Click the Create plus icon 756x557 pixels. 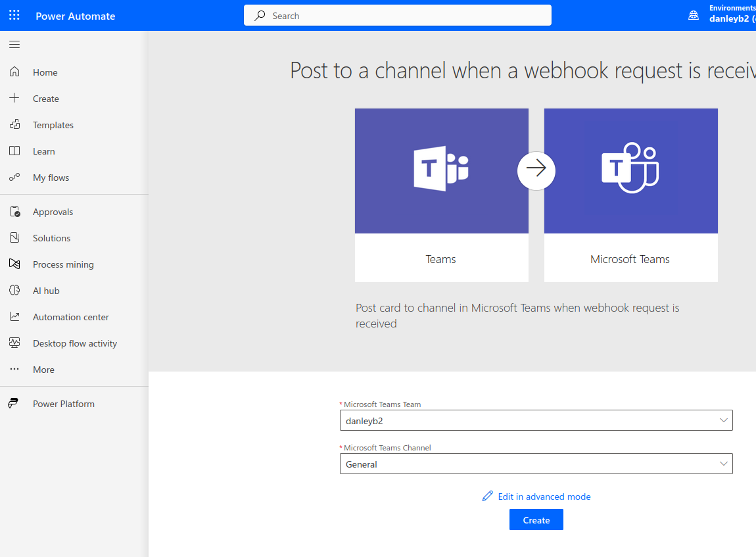tap(14, 99)
